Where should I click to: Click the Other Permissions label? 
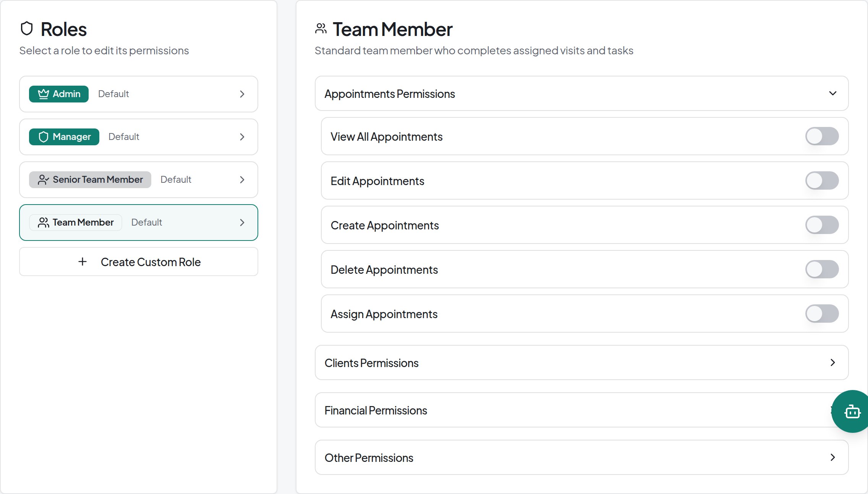tap(369, 458)
